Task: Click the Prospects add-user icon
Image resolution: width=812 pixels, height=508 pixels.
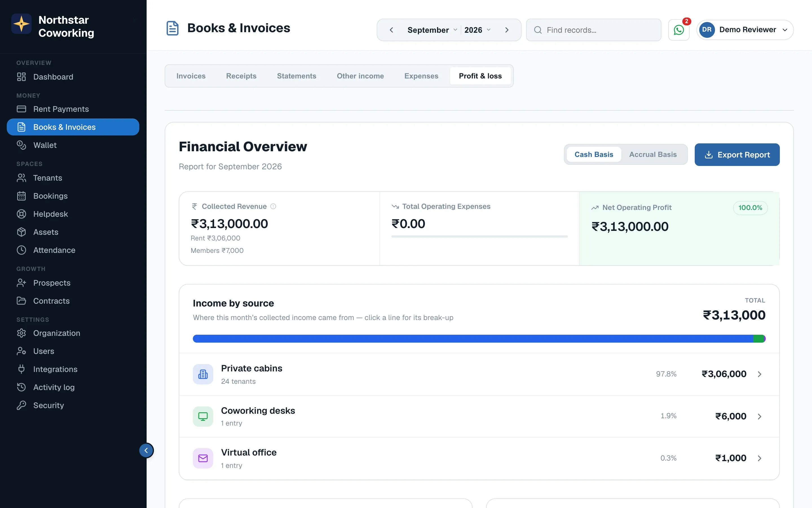Action: [x=21, y=283]
